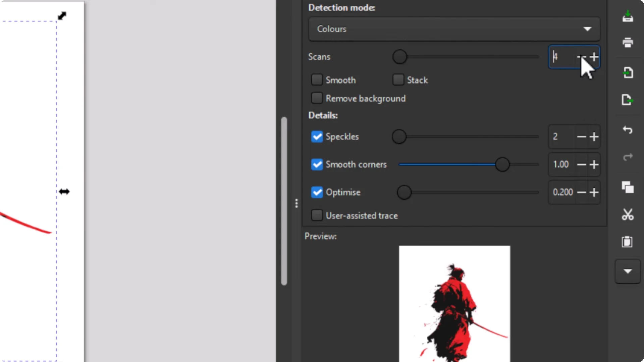Check the Remove background option
The image size is (644, 362).
click(317, 98)
